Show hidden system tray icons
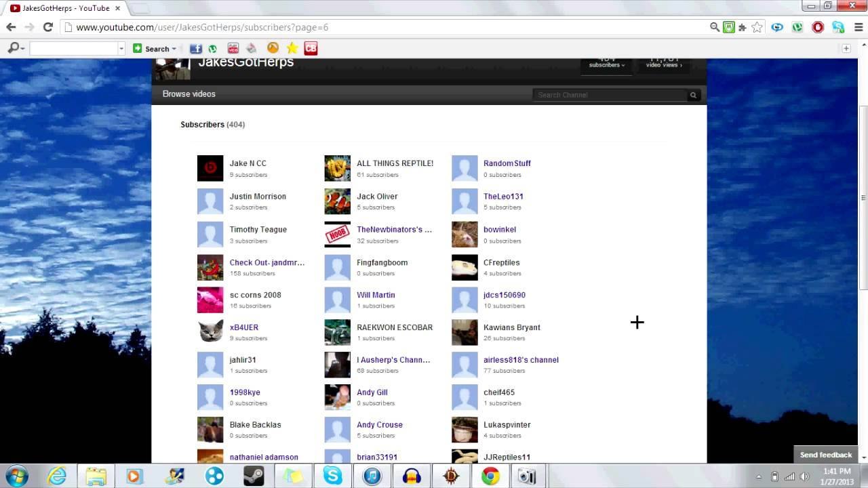This screenshot has height=488, width=868. pos(759,476)
